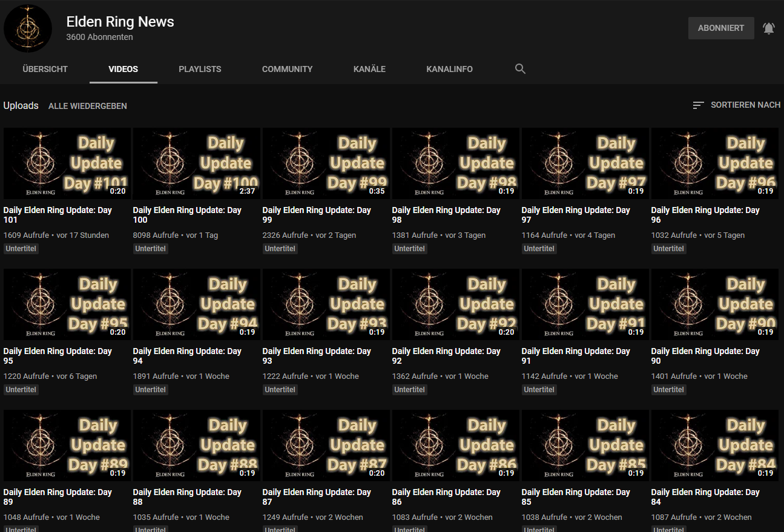
Task: Open title link 'Daily Elden Ring Update: Day 99'
Action: point(317,215)
